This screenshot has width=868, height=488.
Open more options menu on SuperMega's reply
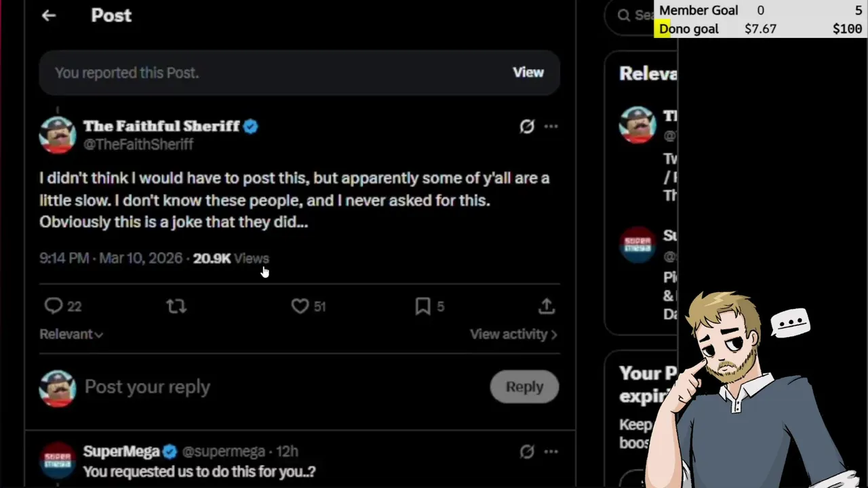551,451
